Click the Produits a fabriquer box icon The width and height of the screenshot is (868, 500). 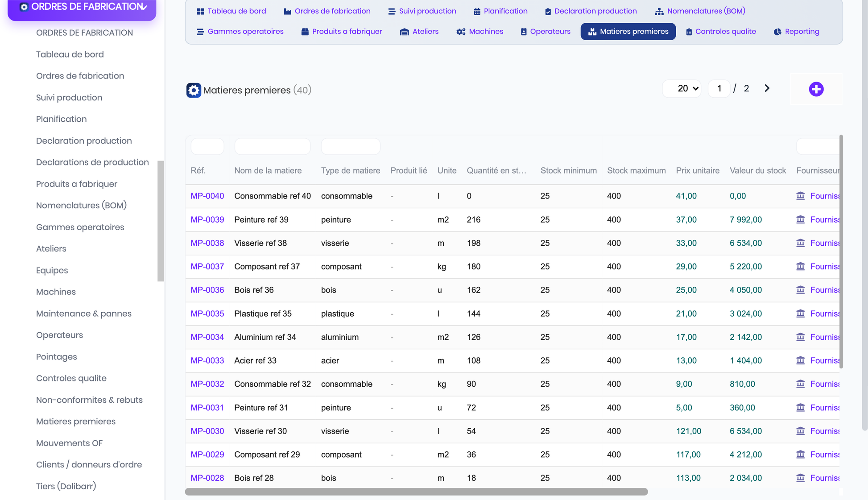[x=305, y=32]
